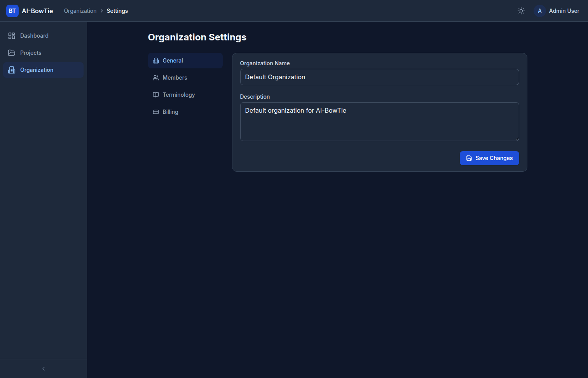The width and height of the screenshot is (588, 378).
Task: Click the Terminology book icon
Action: tap(156, 95)
